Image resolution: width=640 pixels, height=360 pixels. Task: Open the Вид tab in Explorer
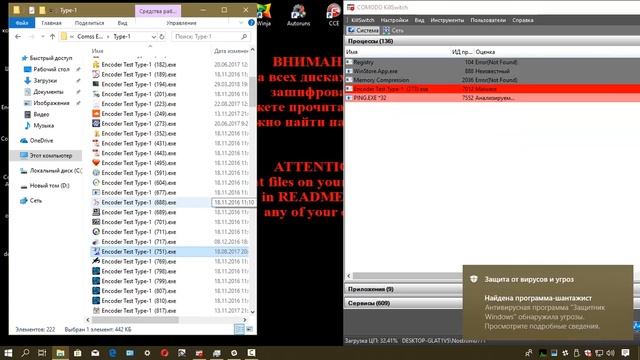[x=122, y=23]
